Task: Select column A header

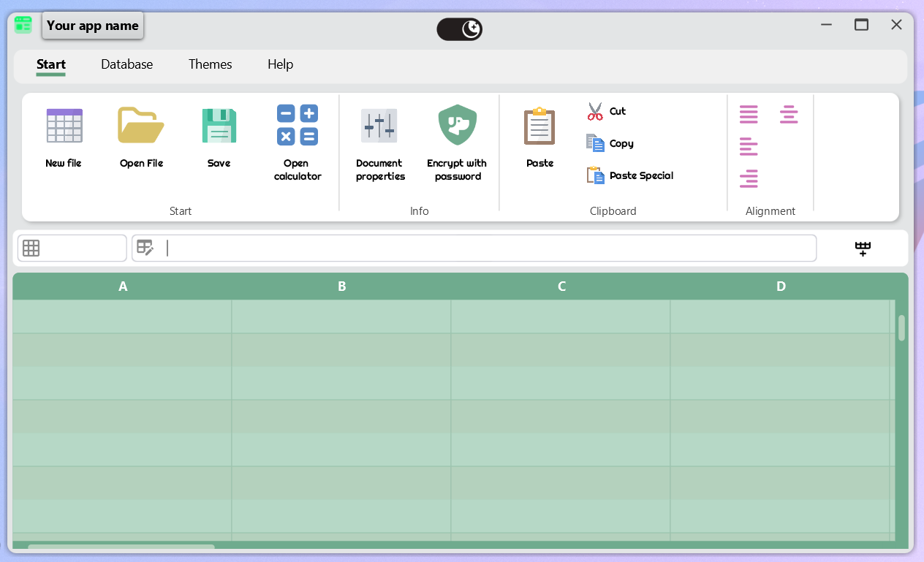Action: tap(123, 286)
